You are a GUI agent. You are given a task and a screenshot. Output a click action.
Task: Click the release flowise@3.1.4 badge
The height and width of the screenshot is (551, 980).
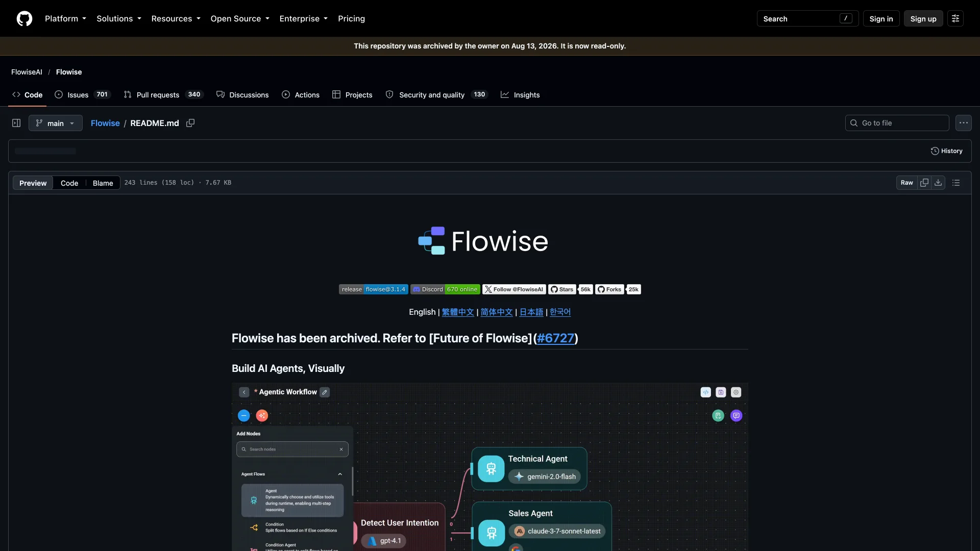coord(374,289)
